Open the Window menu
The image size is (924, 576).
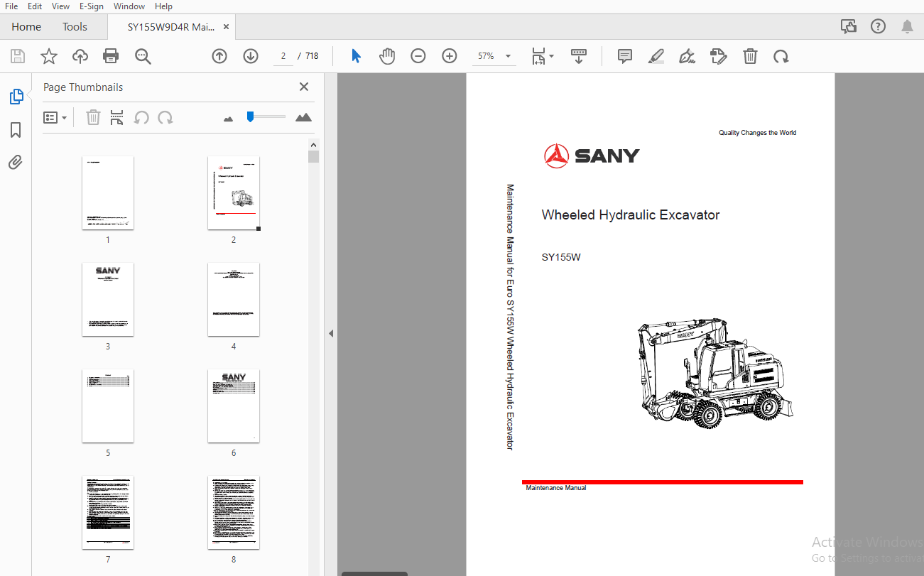129,6
